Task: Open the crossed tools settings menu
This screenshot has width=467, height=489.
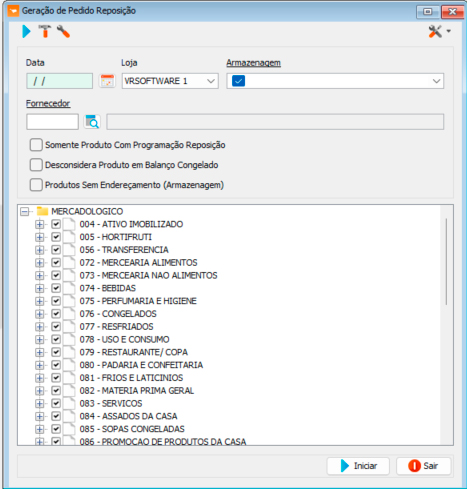Action: coord(439,32)
